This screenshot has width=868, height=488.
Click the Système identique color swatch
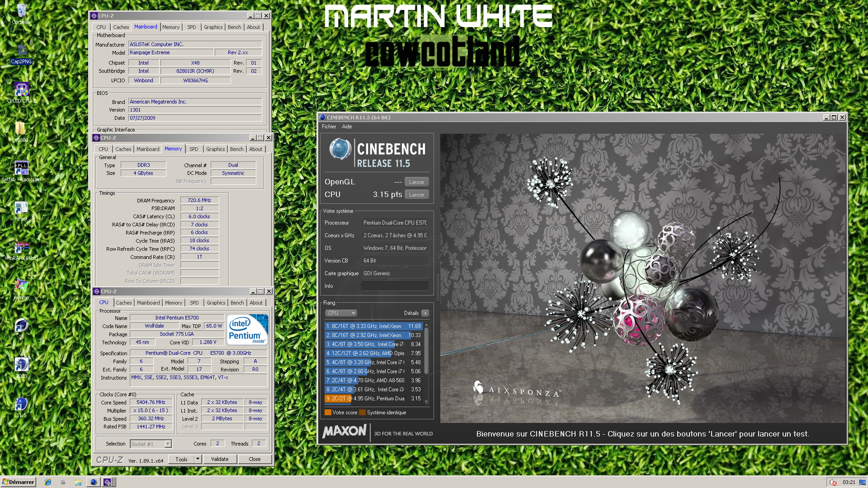pyautogui.click(x=362, y=413)
